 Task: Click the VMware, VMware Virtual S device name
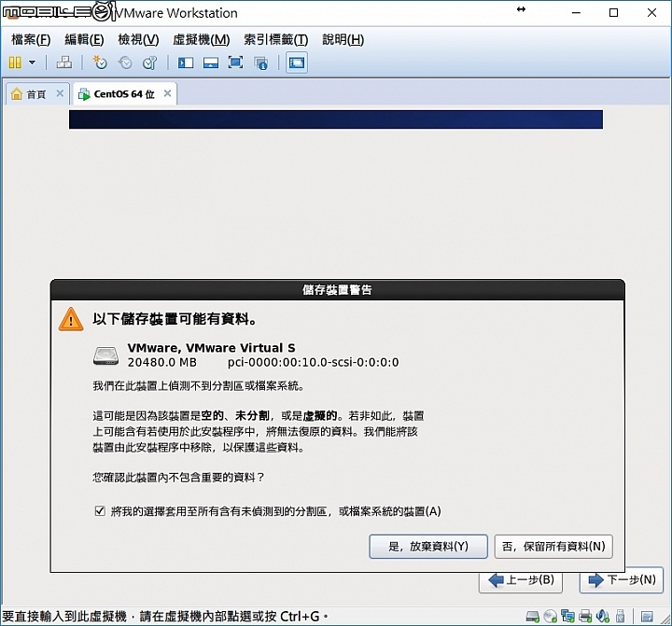coord(211,347)
